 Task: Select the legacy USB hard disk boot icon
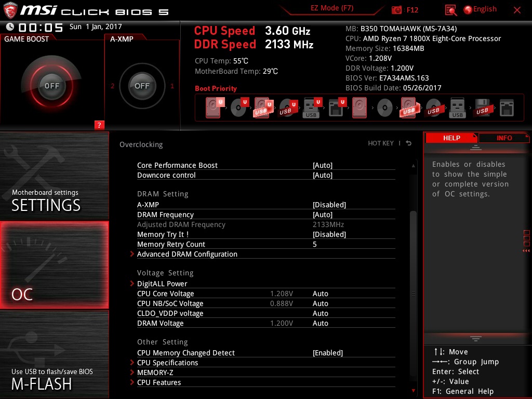click(409, 108)
